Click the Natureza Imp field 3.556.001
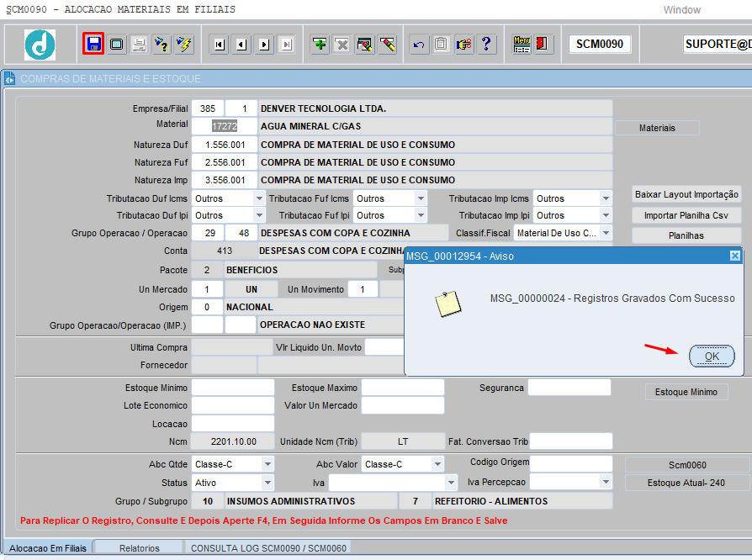Screen dimensions: 752x560 click(225, 180)
